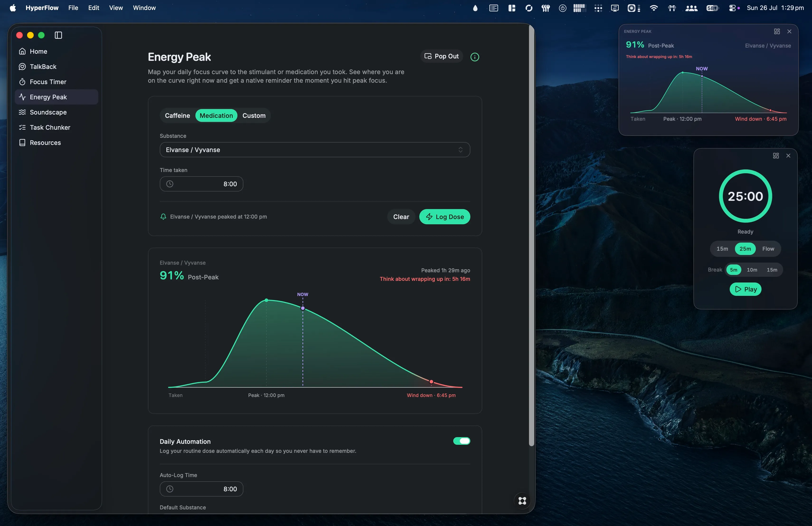Click the Time taken input field
The width and height of the screenshot is (812, 526).
[x=201, y=184]
